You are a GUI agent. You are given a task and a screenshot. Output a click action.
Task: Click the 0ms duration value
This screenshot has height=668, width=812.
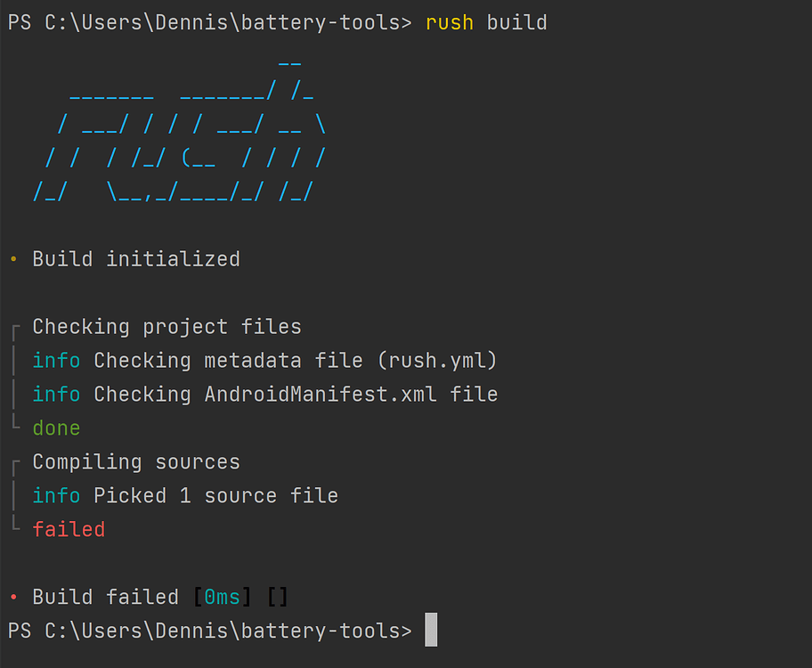(222, 596)
